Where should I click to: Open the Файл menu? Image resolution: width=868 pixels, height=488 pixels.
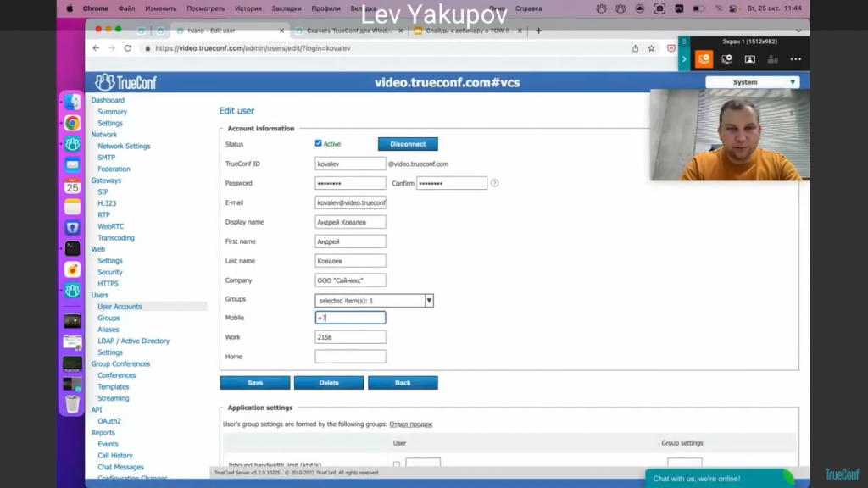pos(127,8)
